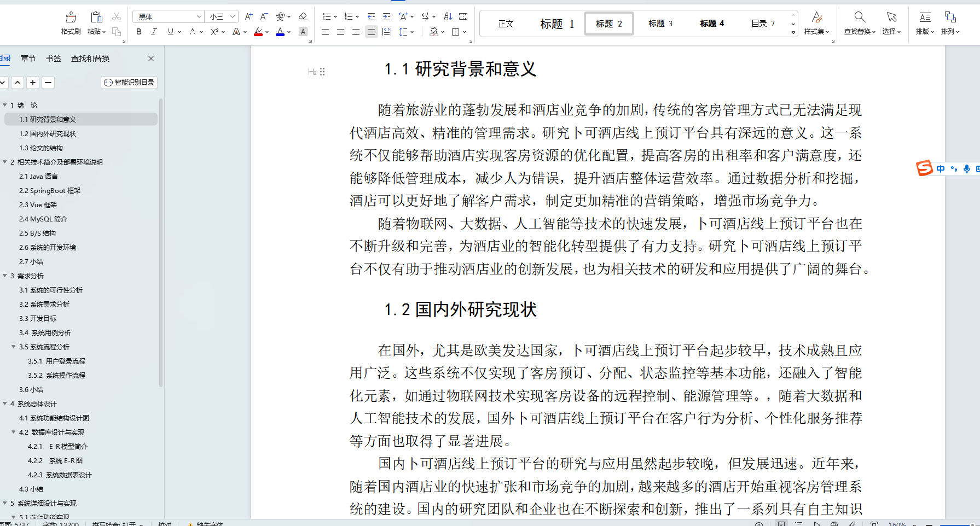Toggle Underline formatting
Image resolution: width=980 pixels, height=526 pixels.
tap(171, 32)
